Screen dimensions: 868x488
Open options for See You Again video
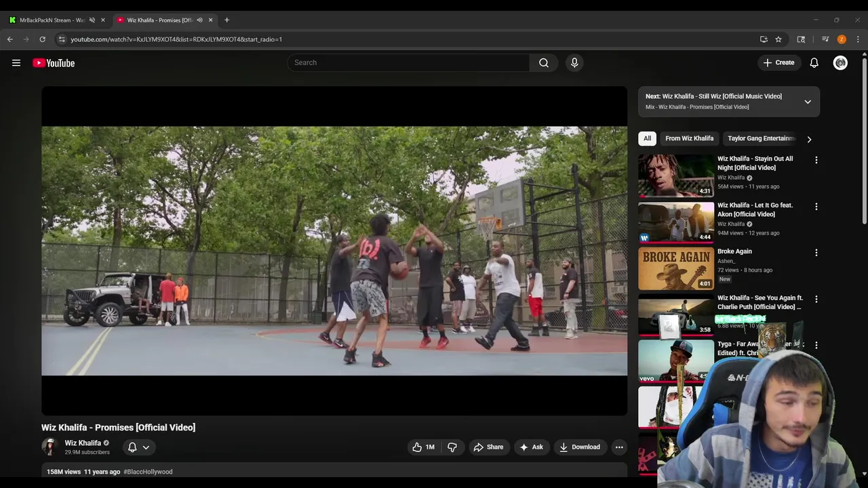coord(816,299)
